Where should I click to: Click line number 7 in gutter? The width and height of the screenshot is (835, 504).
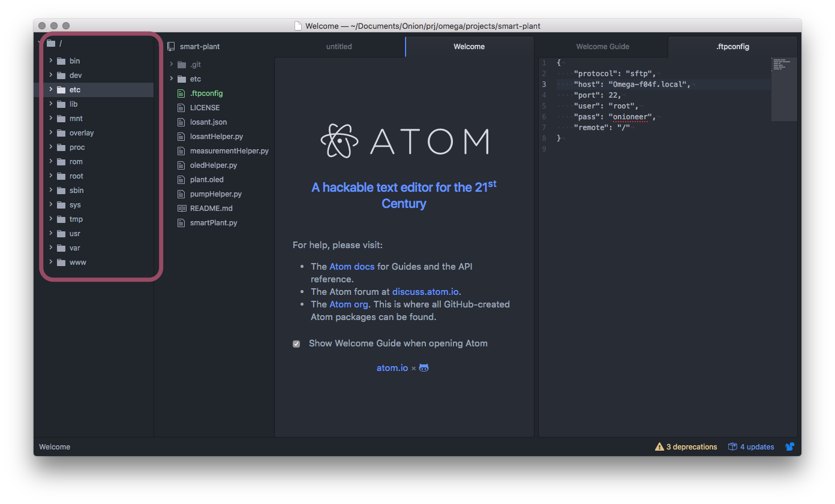pos(544,128)
